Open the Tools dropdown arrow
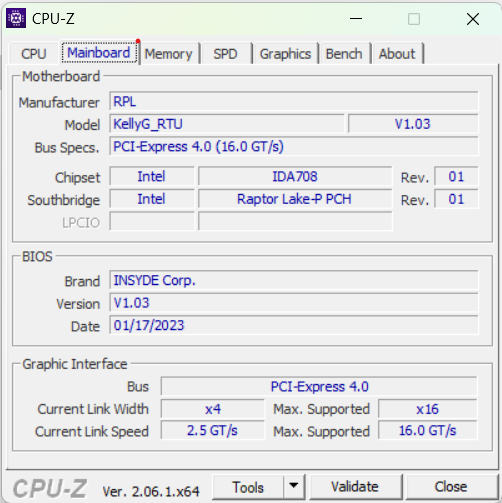The height and width of the screenshot is (503, 502). tap(294, 487)
